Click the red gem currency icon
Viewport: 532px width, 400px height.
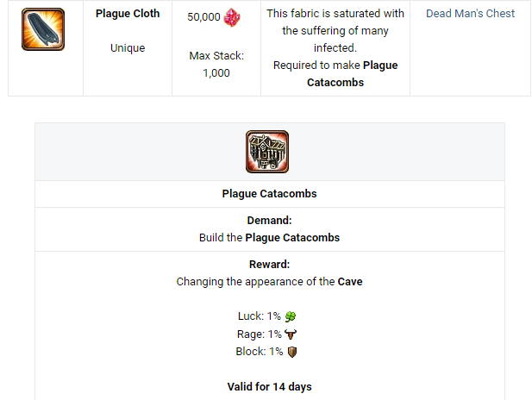pyautogui.click(x=232, y=16)
